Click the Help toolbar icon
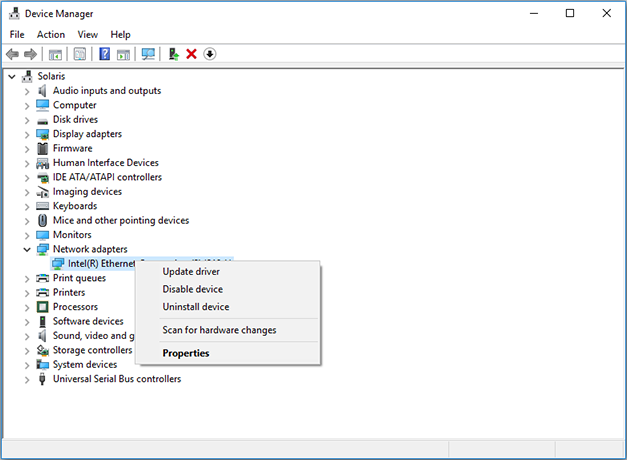This screenshot has height=460, width=627. click(x=104, y=54)
